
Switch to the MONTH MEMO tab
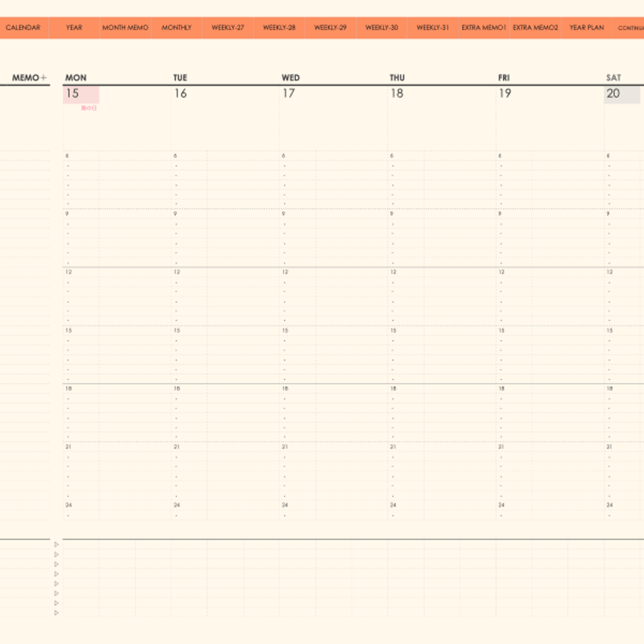click(x=125, y=27)
